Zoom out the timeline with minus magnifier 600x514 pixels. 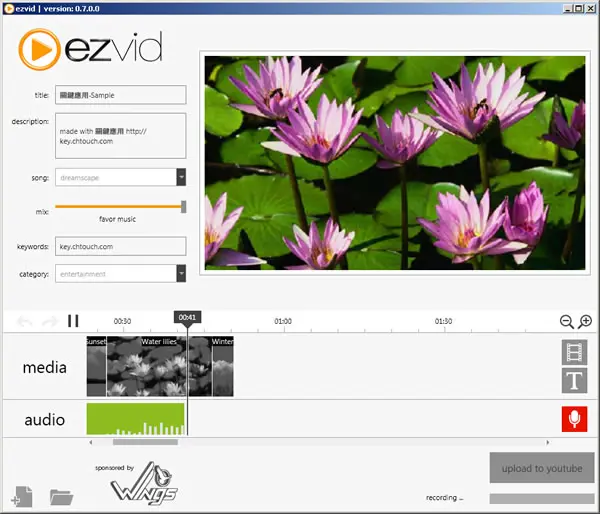click(566, 321)
